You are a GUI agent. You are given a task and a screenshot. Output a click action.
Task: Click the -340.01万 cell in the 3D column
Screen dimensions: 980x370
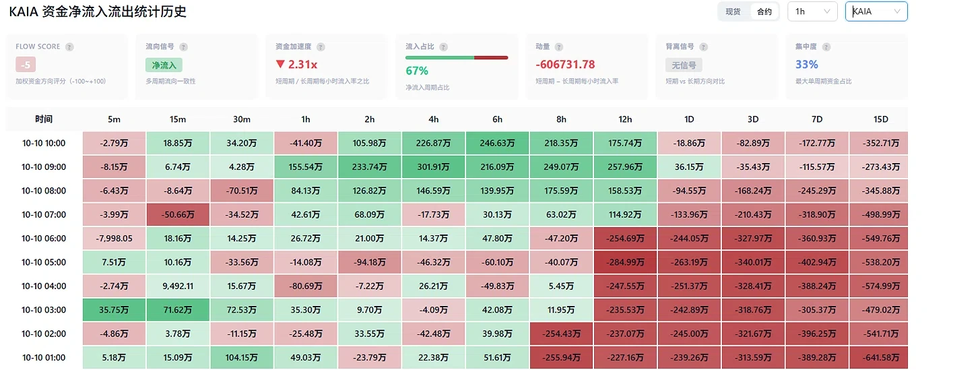753,262
